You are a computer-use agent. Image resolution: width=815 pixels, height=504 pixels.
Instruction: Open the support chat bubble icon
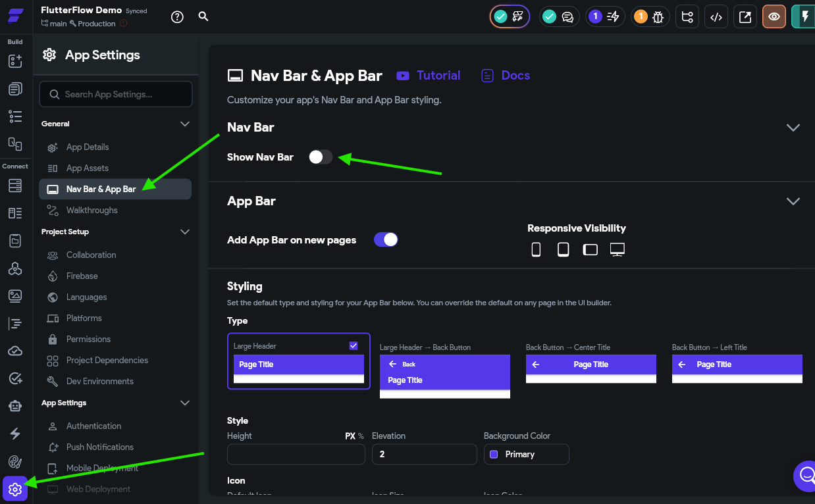[x=806, y=474]
